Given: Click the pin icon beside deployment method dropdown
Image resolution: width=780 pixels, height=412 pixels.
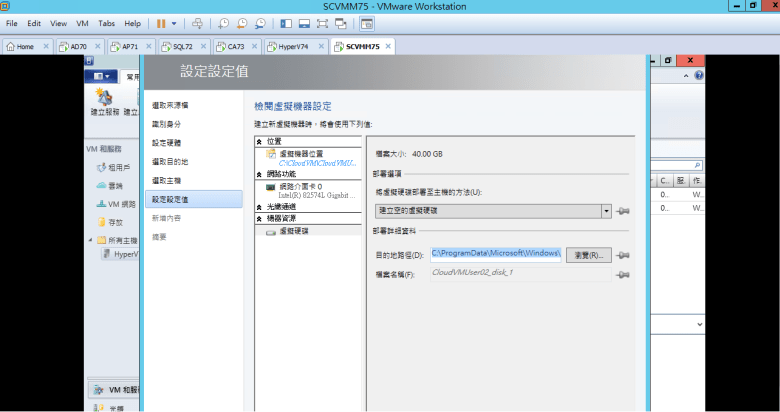Looking at the screenshot, I should (624, 211).
